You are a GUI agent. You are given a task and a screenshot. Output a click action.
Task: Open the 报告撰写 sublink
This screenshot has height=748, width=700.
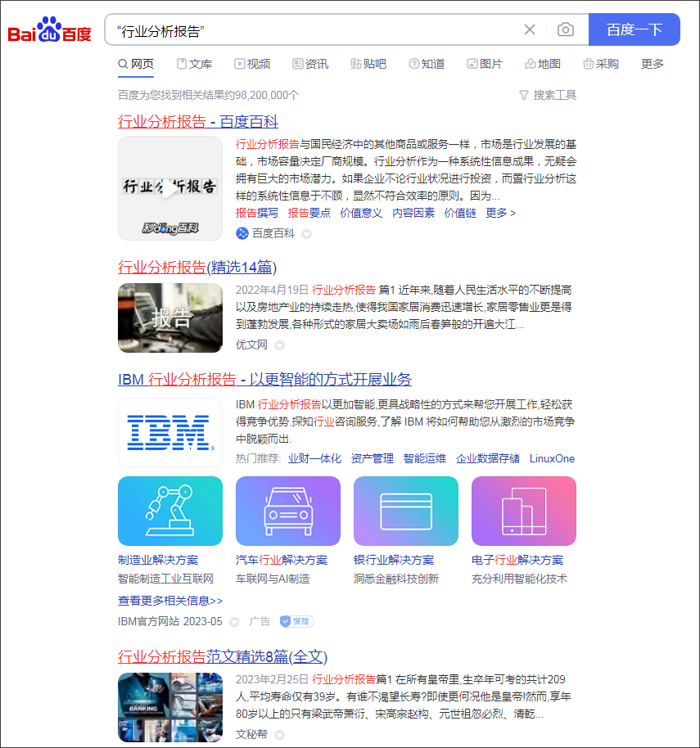257,213
